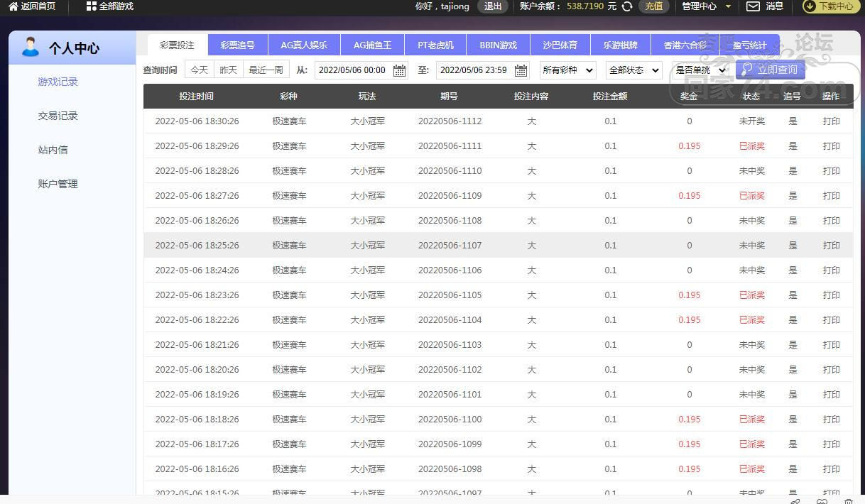The height and width of the screenshot is (504, 865).
Task: Open the start date calendar picker icon
Action: (400, 70)
